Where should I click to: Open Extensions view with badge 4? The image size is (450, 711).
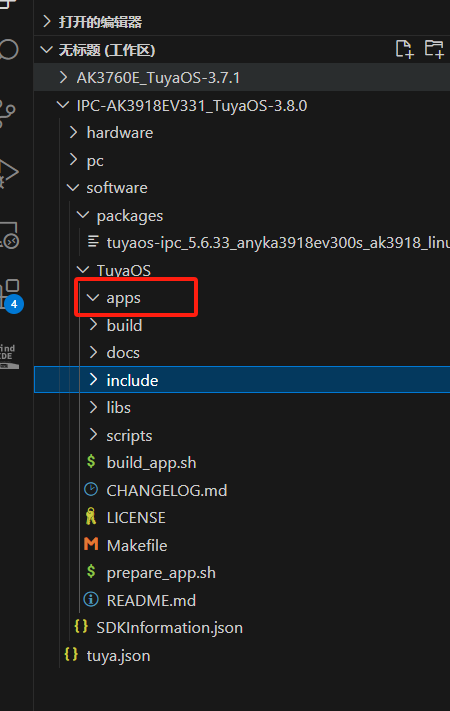tap(11, 295)
